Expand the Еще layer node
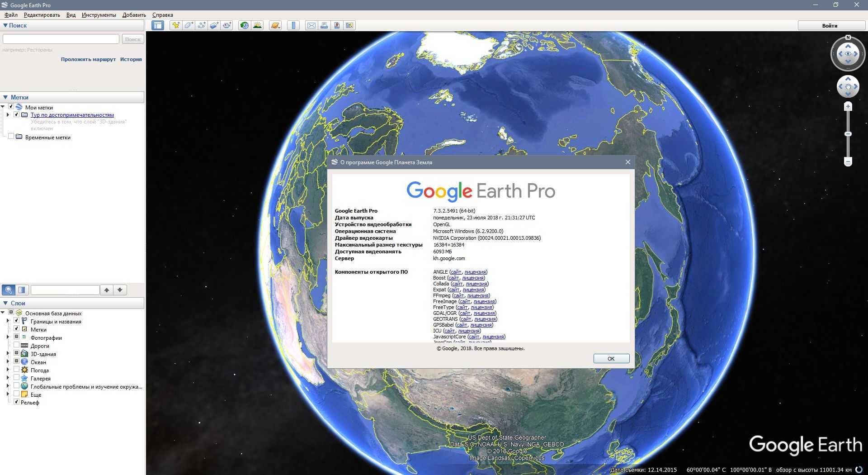 (x=8, y=394)
